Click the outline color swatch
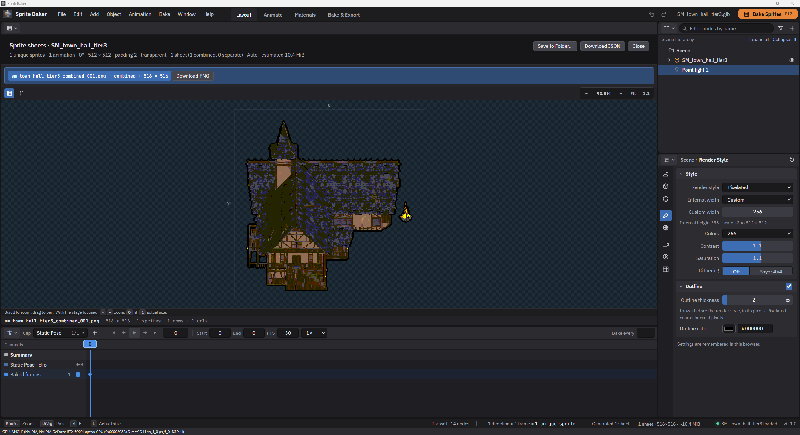 (729, 329)
